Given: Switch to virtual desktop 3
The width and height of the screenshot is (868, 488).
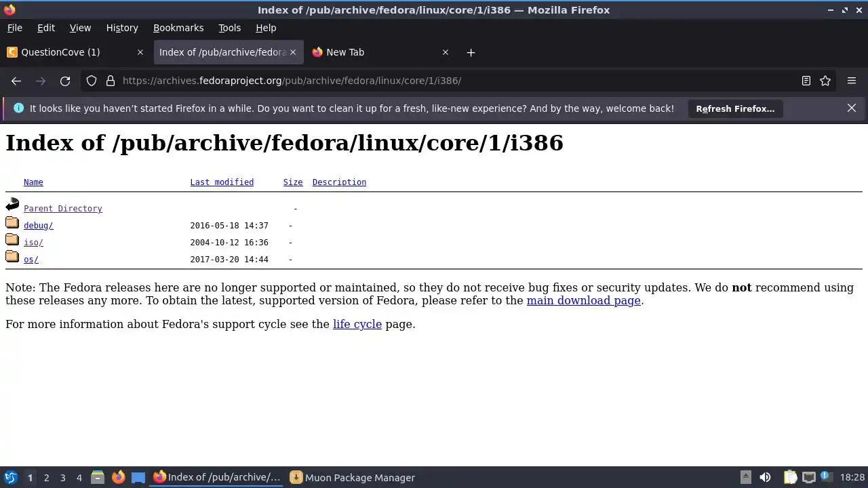Looking at the screenshot, I should (x=62, y=477).
